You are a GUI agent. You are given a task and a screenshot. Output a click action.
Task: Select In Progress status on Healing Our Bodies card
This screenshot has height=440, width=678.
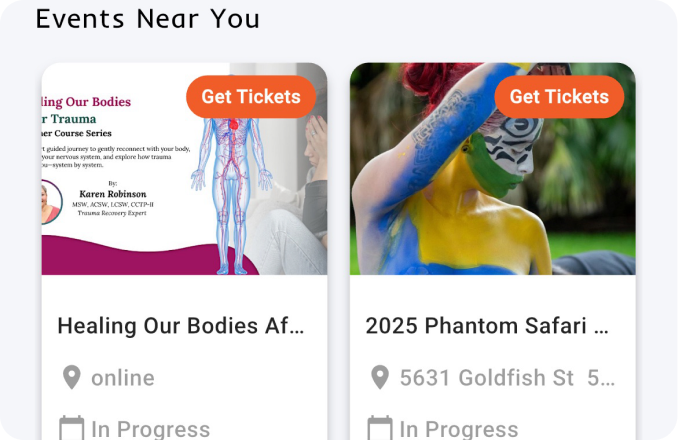click(x=150, y=429)
